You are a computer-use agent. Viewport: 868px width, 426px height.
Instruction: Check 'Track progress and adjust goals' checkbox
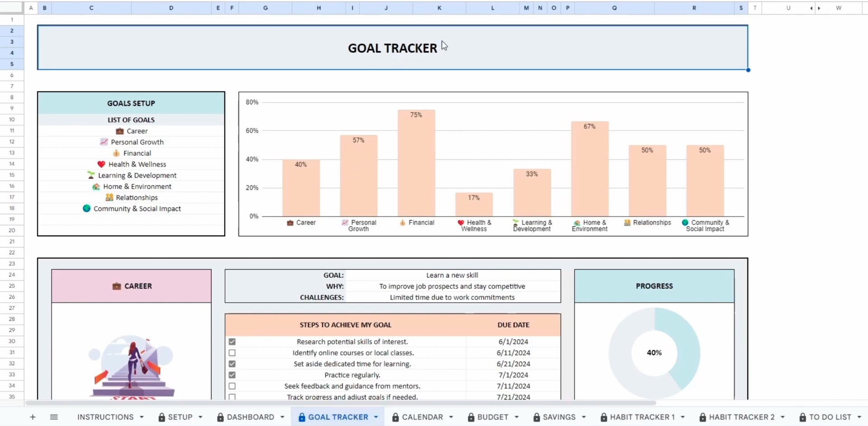click(232, 397)
